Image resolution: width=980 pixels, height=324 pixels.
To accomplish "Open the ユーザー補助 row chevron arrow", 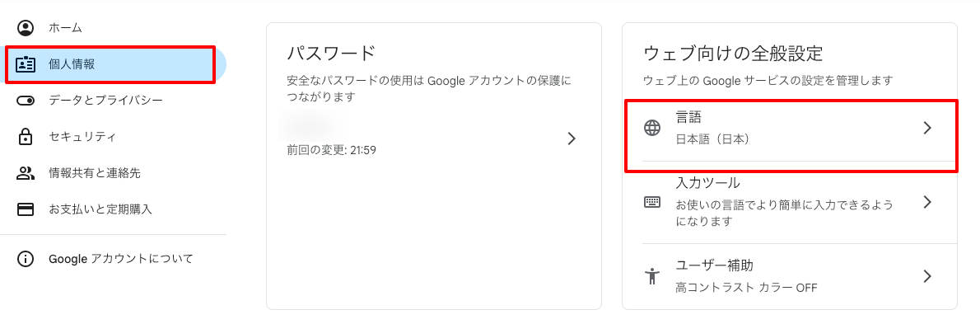I will pyautogui.click(x=927, y=276).
